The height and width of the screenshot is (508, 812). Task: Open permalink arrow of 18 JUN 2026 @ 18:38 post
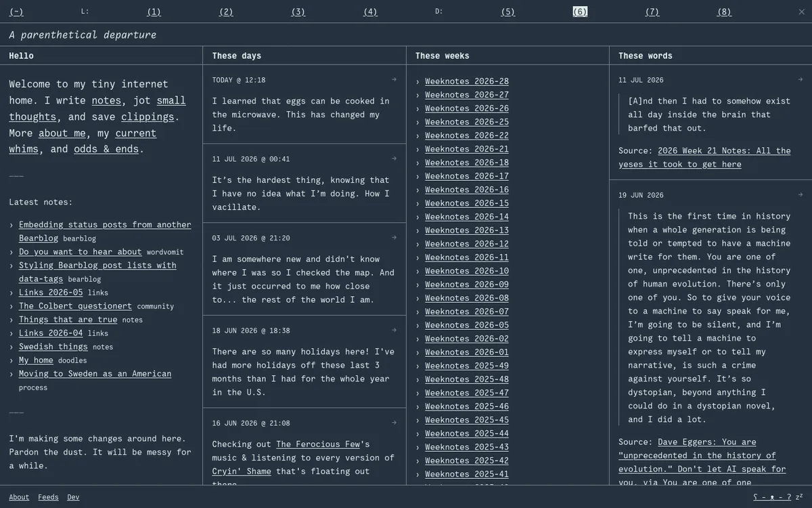click(x=394, y=331)
